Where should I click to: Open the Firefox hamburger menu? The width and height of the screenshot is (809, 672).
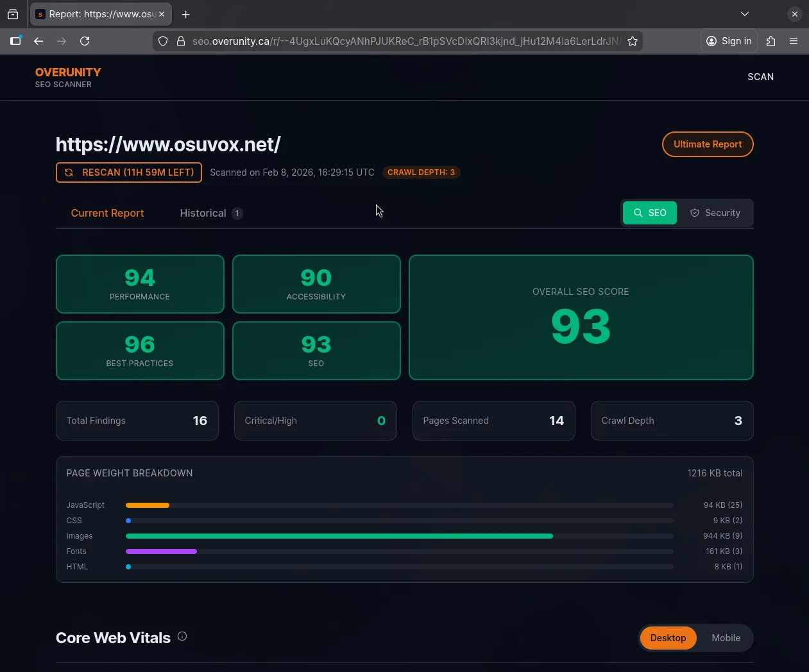coord(794,41)
